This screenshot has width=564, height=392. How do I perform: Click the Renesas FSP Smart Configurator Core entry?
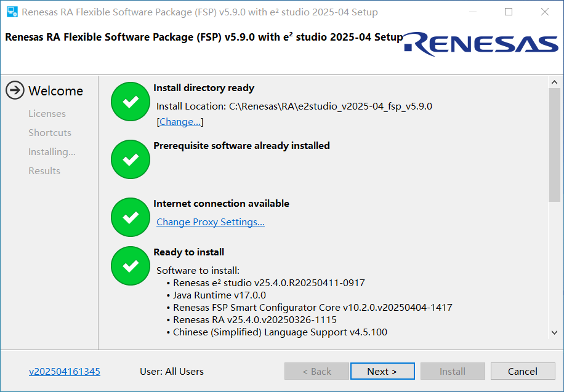point(313,308)
